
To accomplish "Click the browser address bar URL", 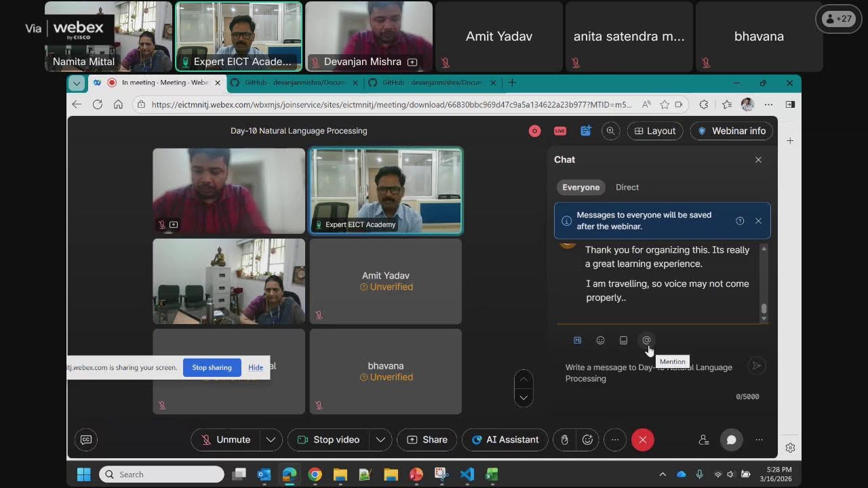I will (391, 104).
